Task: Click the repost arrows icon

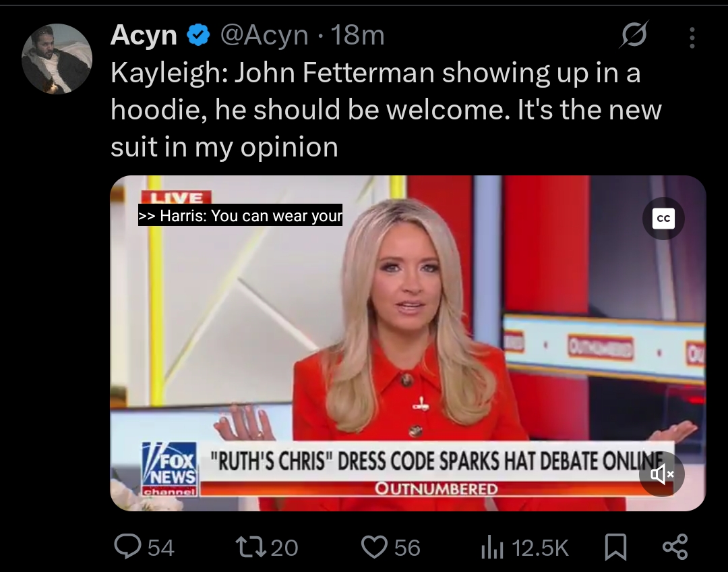Action: click(251, 547)
